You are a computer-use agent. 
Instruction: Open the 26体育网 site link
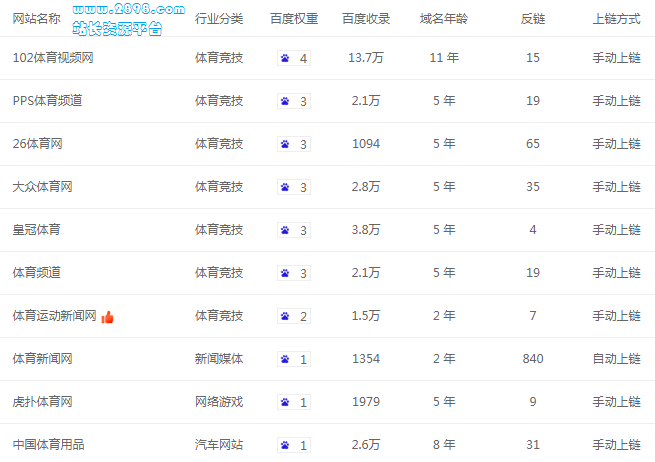pos(38,144)
